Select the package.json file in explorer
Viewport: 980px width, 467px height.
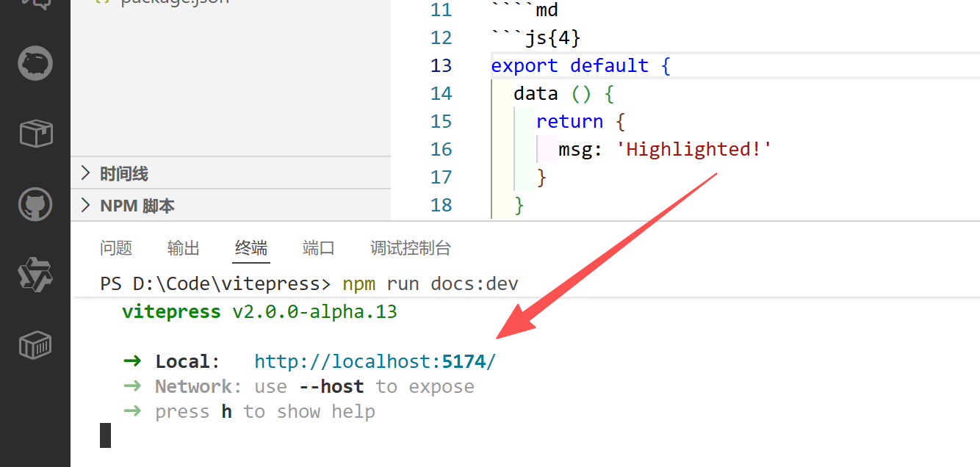[x=175, y=3]
